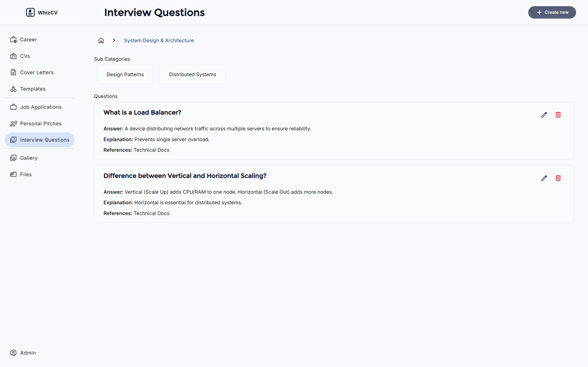Edit the Vertical and Horizontal Scaling question
This screenshot has height=367, width=588.
[x=544, y=178]
